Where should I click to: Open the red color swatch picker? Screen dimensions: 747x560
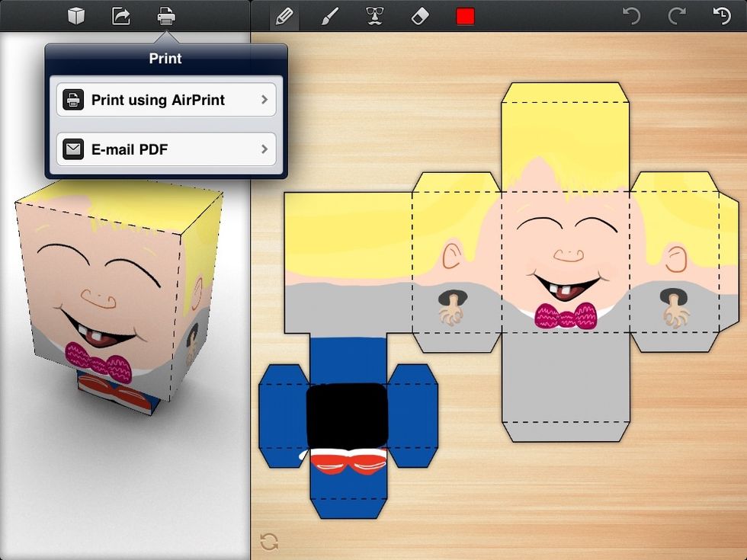[x=466, y=14]
